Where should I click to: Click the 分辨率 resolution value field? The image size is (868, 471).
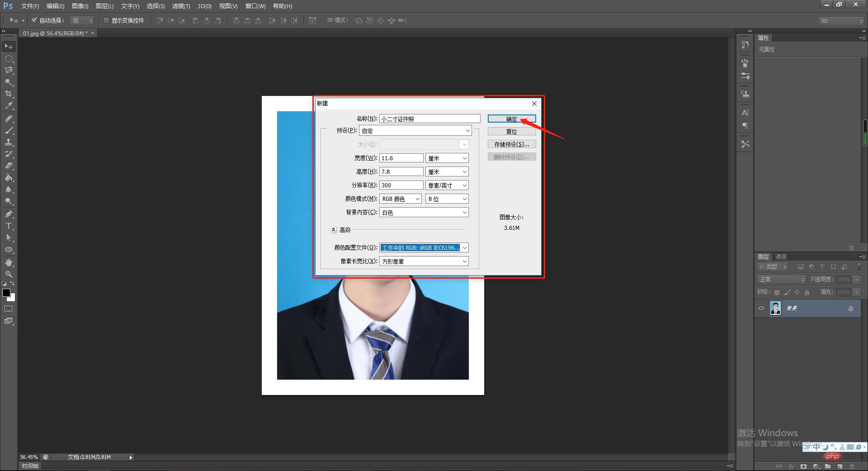click(x=401, y=185)
